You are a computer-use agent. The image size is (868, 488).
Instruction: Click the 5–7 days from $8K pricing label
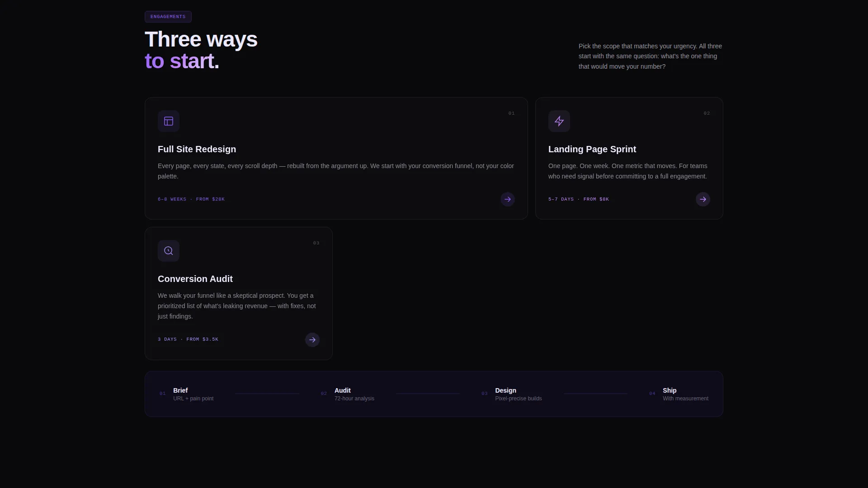tap(579, 199)
